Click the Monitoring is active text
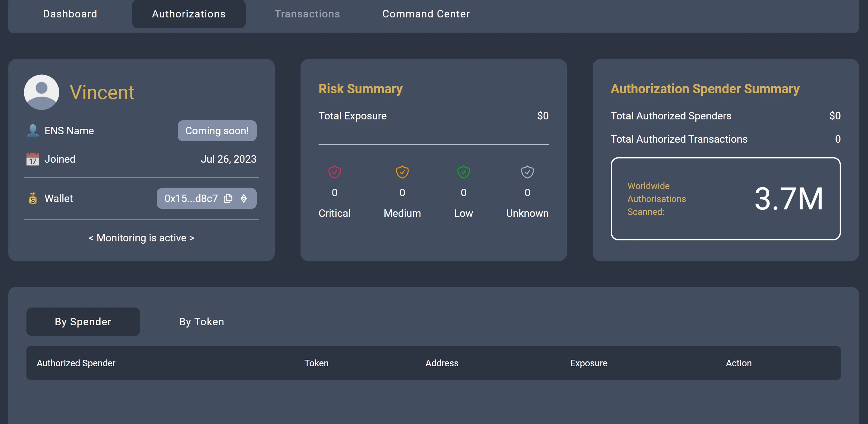868x424 pixels. pos(141,238)
